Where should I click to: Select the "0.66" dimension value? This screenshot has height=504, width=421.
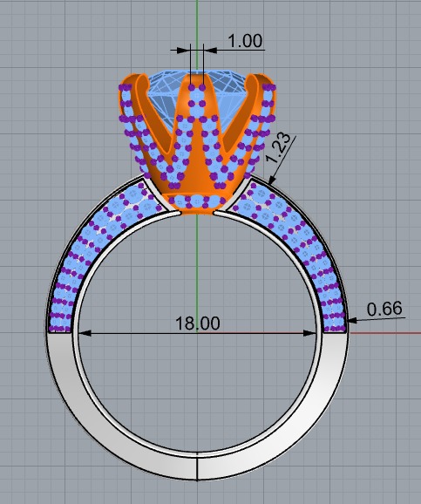[x=384, y=309]
